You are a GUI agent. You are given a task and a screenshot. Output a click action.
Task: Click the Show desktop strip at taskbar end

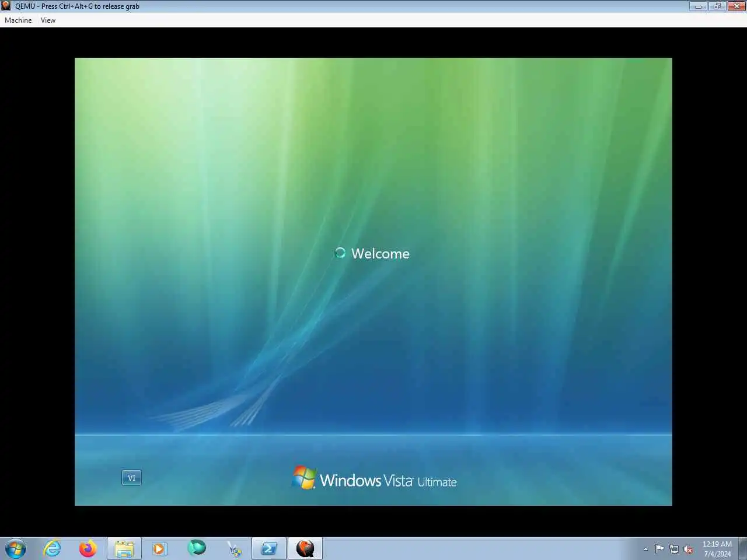click(x=742, y=549)
